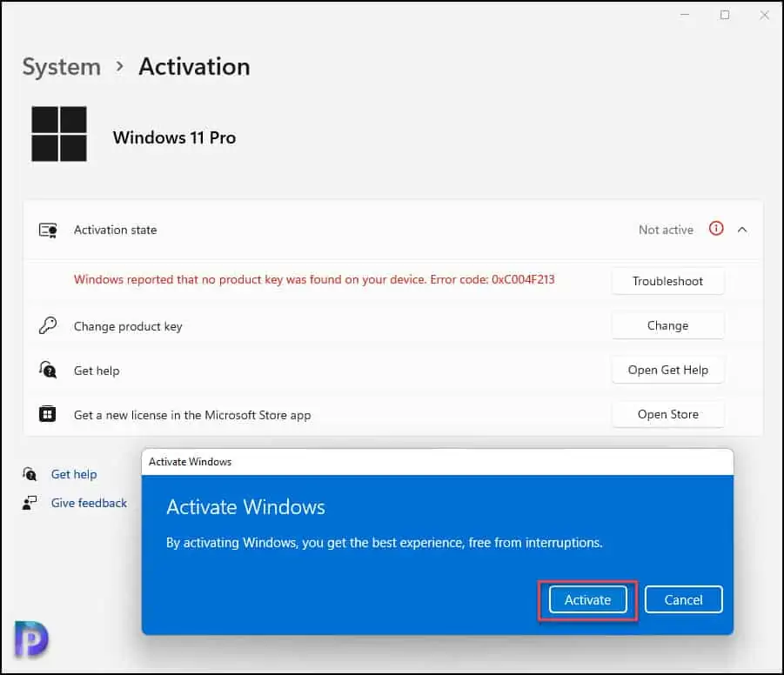The image size is (784, 675).
Task: Open the Give feedback link
Action: pyautogui.click(x=89, y=503)
